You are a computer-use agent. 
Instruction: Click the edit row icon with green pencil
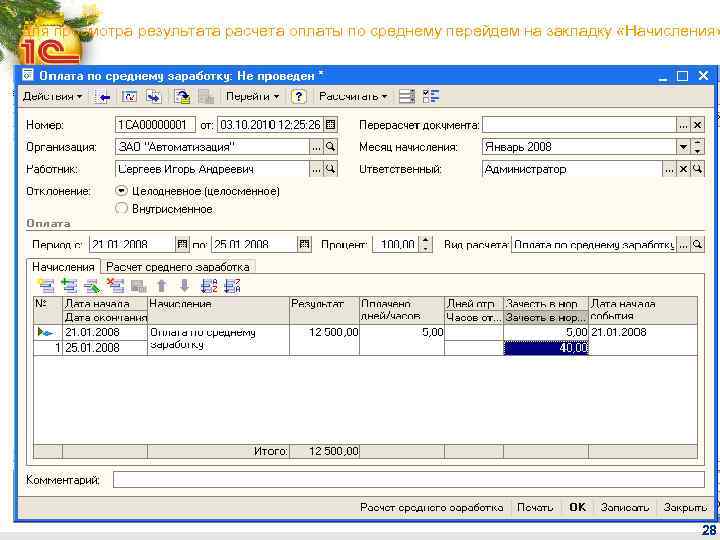92,286
